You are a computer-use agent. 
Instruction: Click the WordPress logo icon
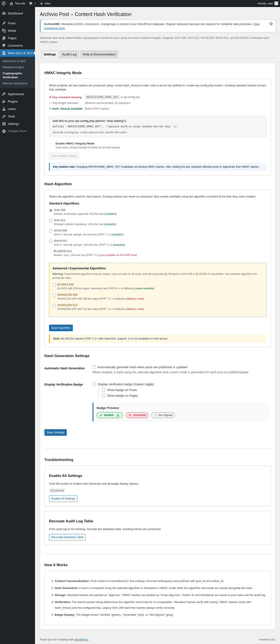4,4
